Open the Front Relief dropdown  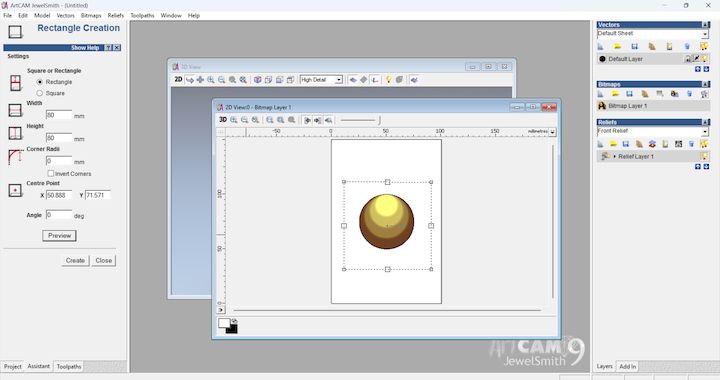coord(705,132)
